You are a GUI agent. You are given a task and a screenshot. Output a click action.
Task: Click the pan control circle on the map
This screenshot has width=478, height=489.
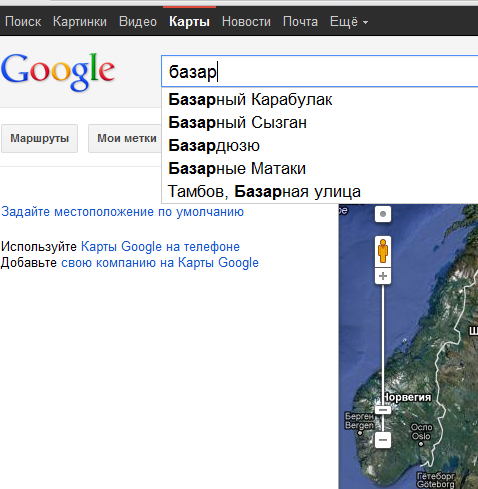point(383,214)
